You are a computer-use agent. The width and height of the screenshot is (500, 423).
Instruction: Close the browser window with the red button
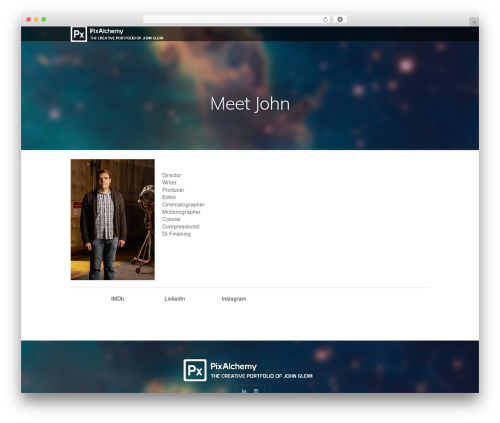29,19
